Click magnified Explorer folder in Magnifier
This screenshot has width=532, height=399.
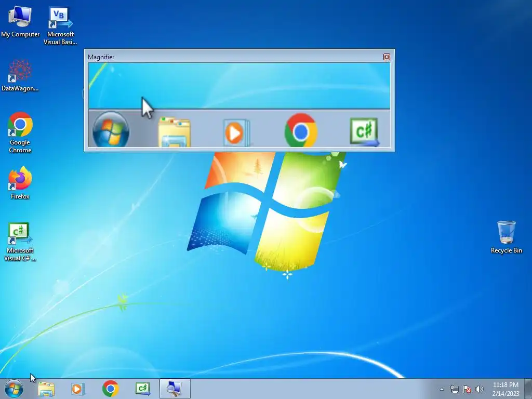click(x=175, y=131)
